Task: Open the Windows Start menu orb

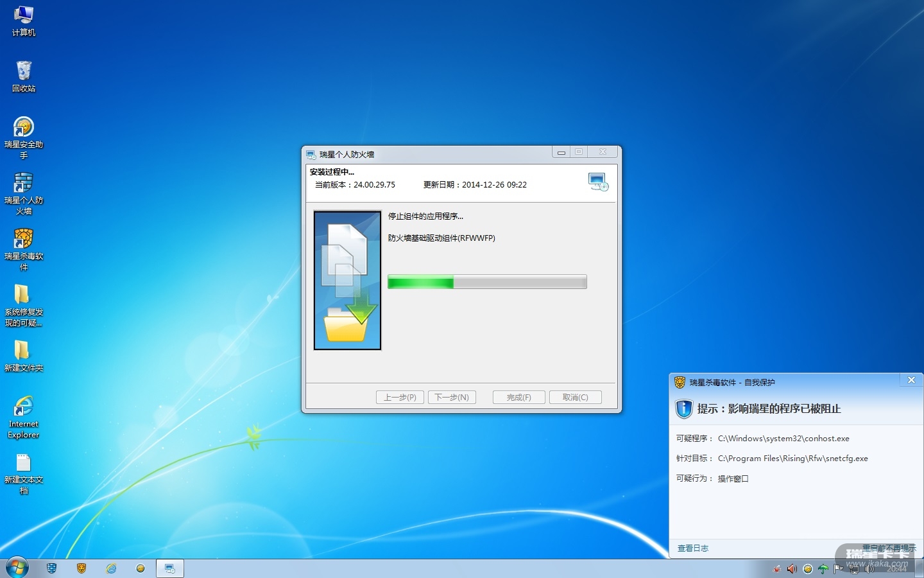Action: [17, 568]
